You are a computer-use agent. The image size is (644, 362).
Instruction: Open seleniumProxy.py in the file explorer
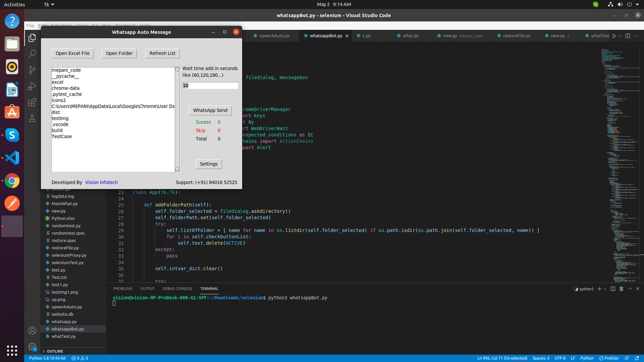[69, 255]
